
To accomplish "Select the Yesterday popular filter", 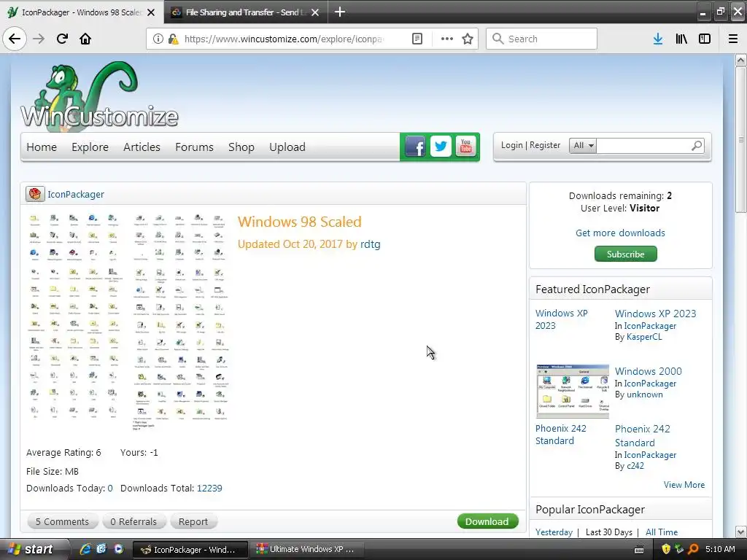I will click(554, 532).
